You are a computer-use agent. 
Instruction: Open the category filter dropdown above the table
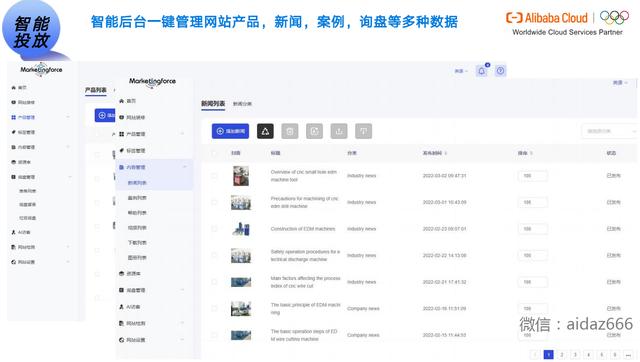tap(609, 131)
